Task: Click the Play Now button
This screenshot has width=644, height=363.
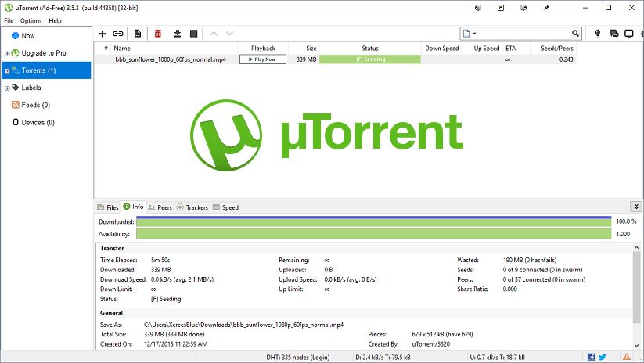Action: [263, 59]
